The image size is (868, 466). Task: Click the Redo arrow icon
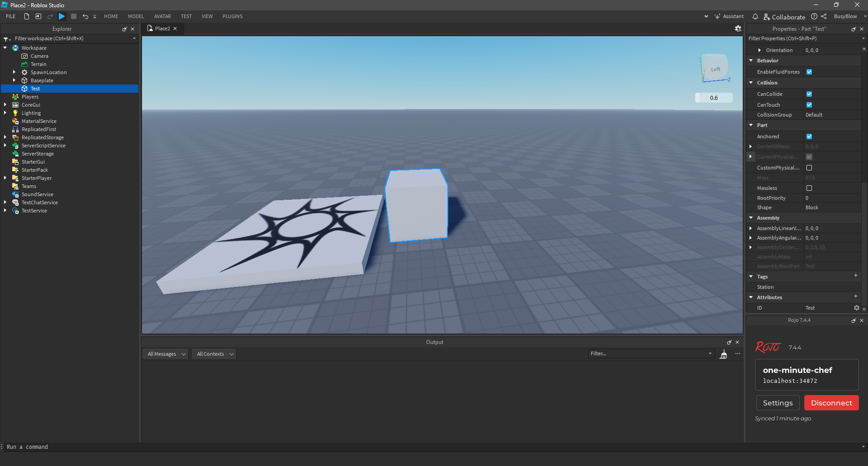tap(50, 16)
